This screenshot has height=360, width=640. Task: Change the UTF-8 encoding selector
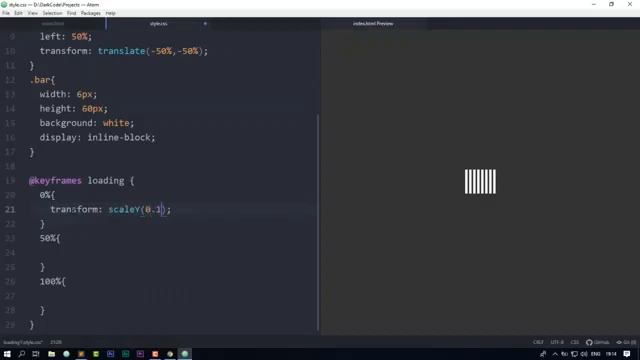pyautogui.click(x=557, y=342)
